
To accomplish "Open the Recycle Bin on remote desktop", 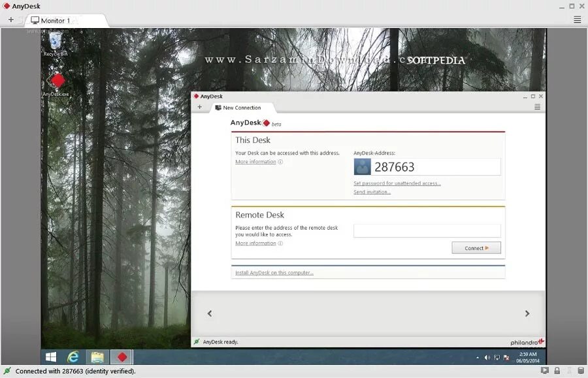I will pos(56,44).
